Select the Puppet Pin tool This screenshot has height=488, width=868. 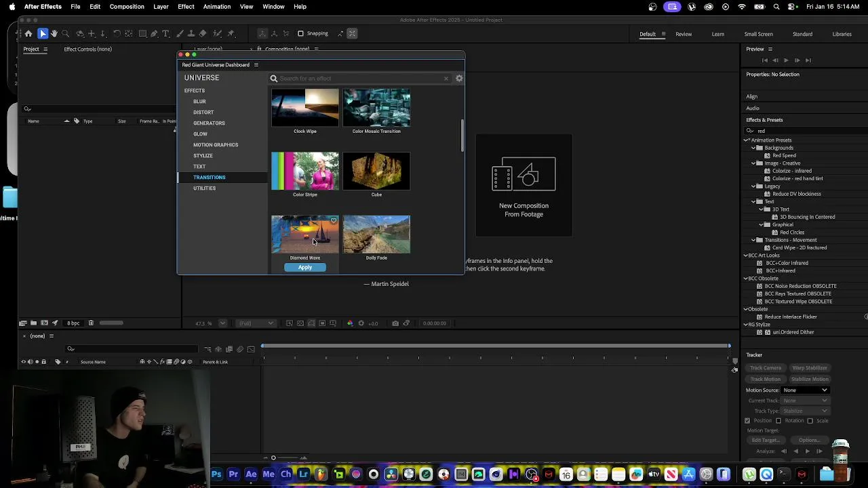tap(231, 34)
